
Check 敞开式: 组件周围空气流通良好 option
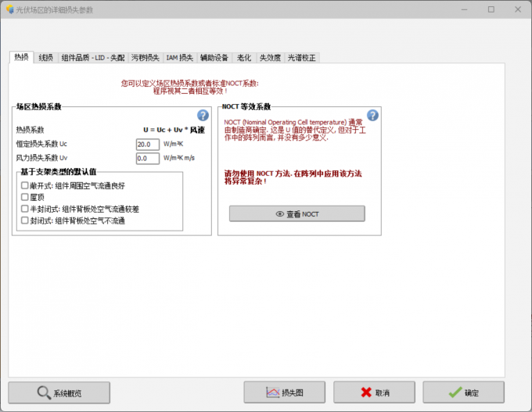coord(25,185)
